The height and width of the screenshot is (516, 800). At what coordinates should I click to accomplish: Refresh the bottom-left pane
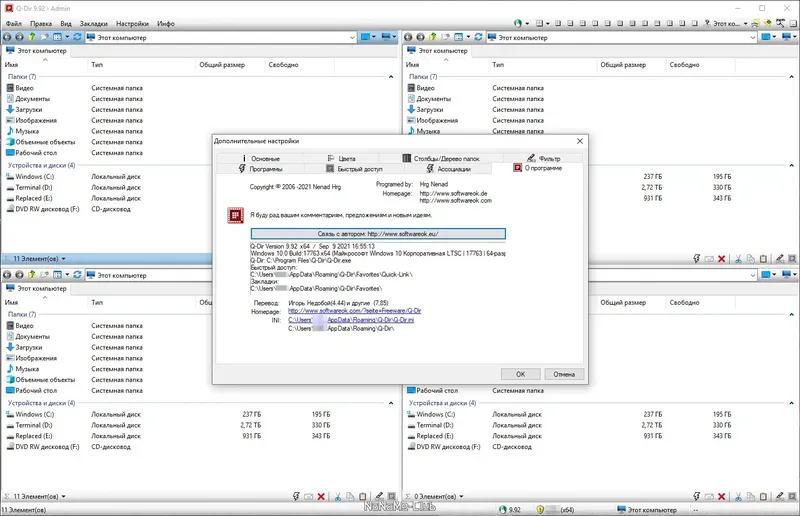(x=77, y=275)
